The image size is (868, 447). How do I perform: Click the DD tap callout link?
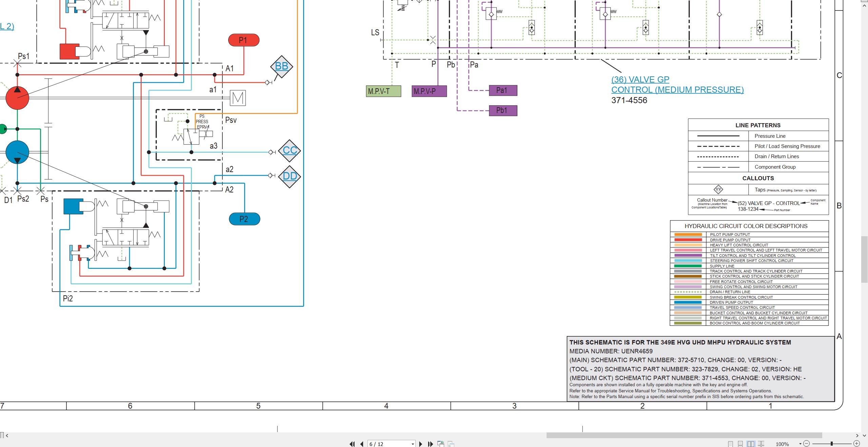click(290, 176)
